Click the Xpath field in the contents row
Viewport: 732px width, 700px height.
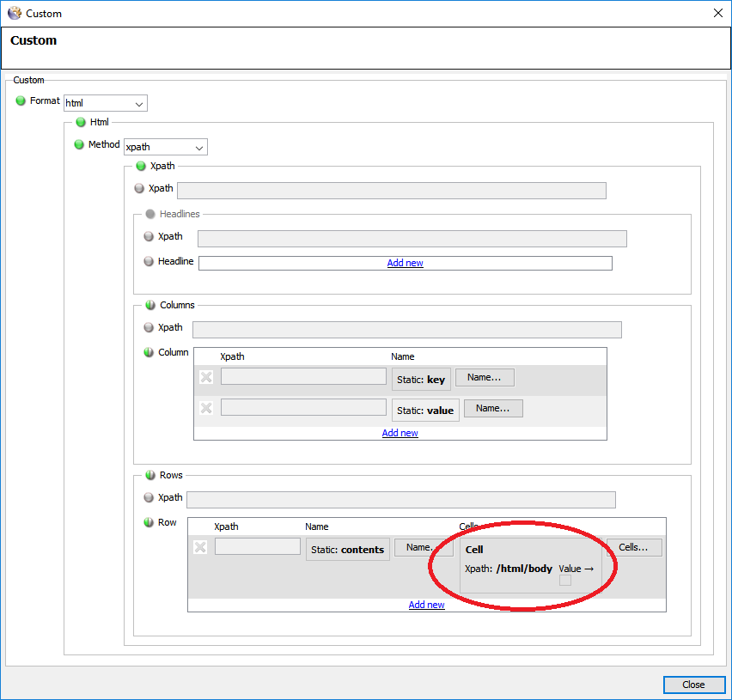tap(257, 546)
